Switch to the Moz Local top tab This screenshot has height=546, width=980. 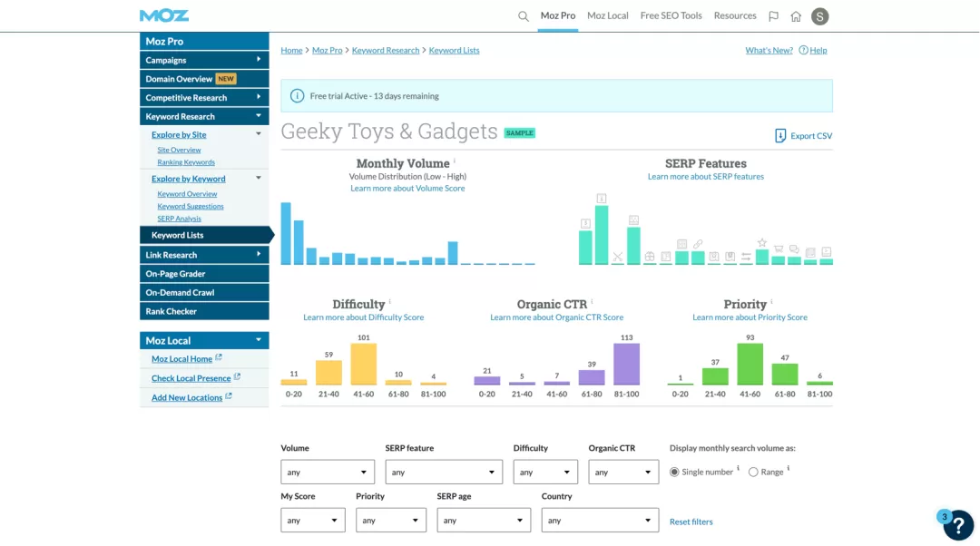click(x=607, y=15)
